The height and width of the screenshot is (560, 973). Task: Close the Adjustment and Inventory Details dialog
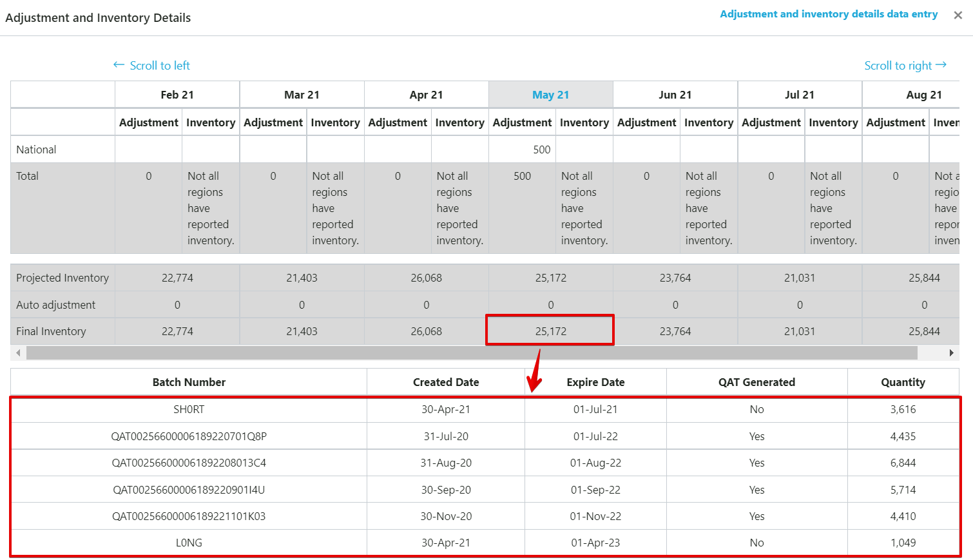[958, 15]
